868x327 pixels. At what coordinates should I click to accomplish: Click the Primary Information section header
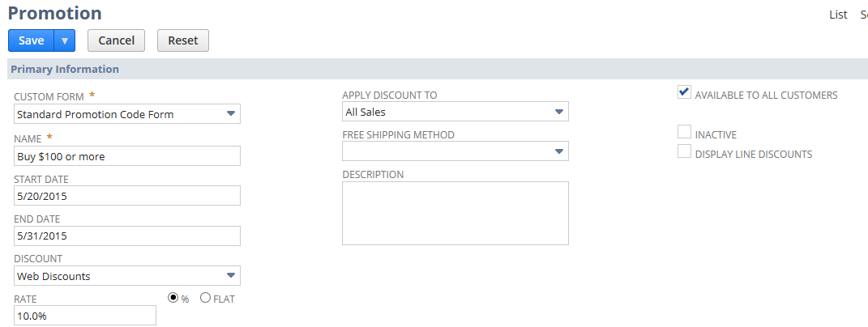[x=65, y=69]
